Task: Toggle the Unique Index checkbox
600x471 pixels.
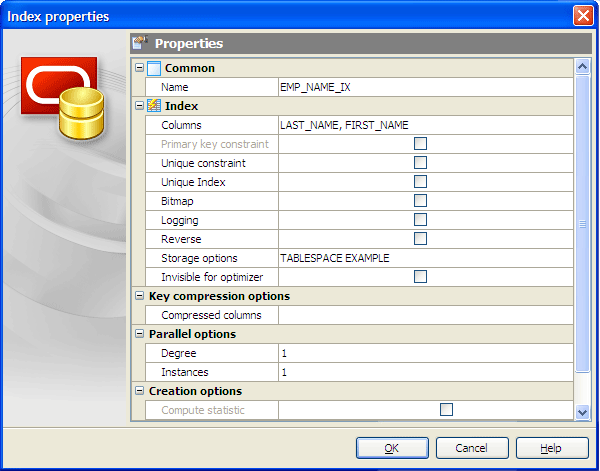Action: [x=420, y=182]
